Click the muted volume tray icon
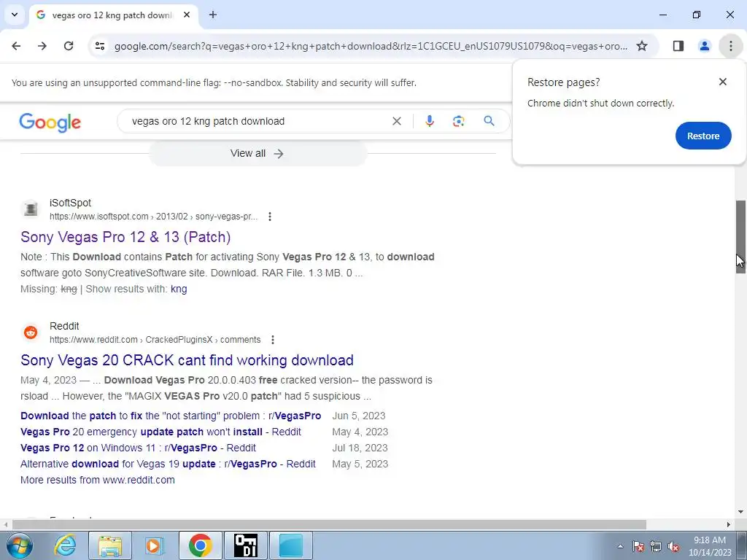This screenshot has height=560, width=747. click(x=673, y=546)
